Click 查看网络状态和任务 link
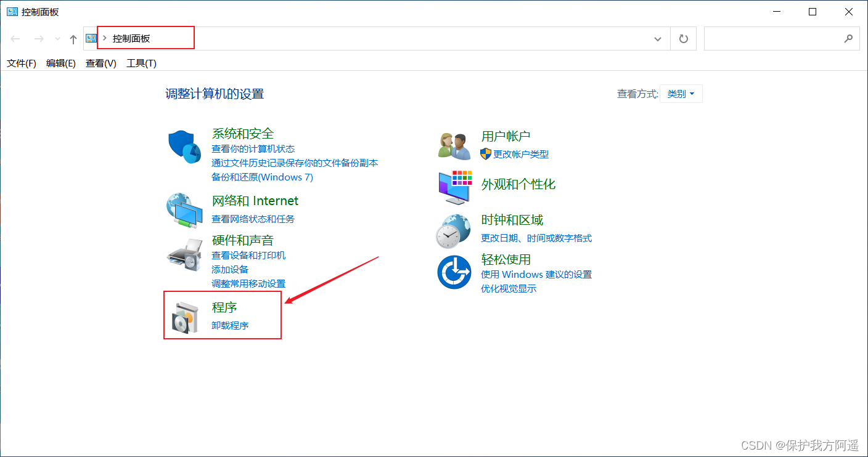The width and height of the screenshot is (868, 457). [253, 219]
